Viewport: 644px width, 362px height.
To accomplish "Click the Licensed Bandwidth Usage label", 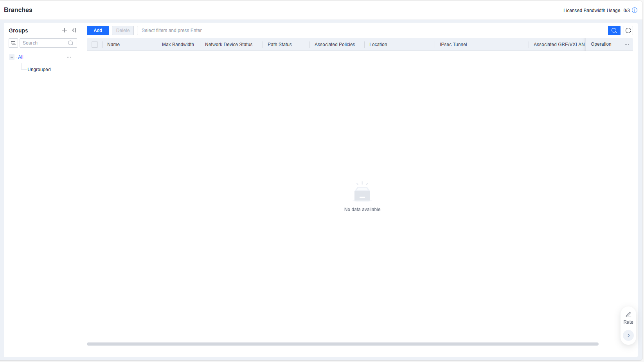I will click(592, 11).
